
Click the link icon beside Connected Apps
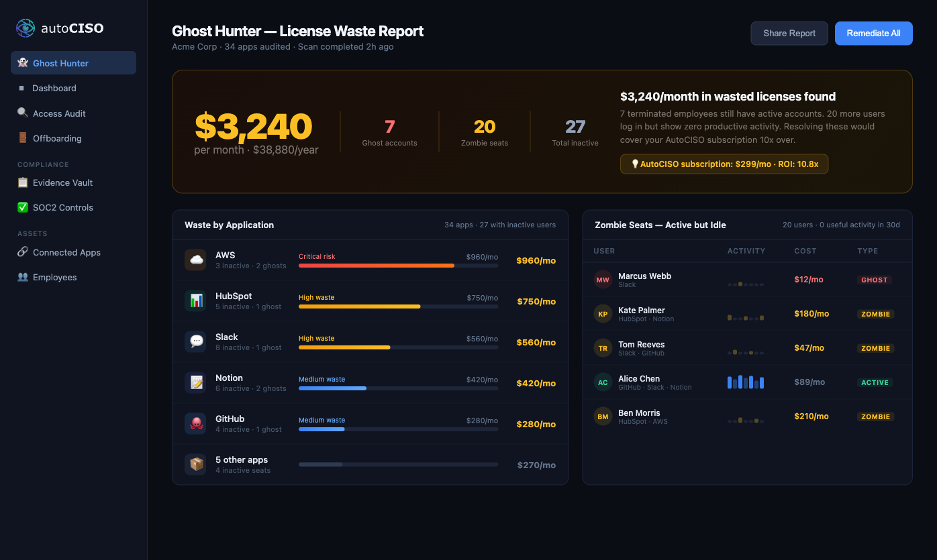tap(23, 252)
